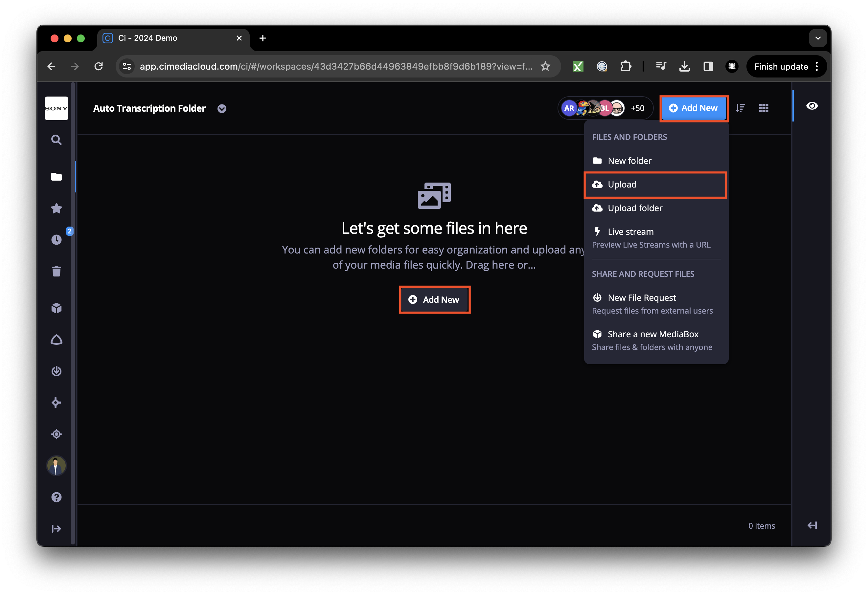The image size is (868, 595).
Task: Open the search panel in the sidebar
Action: pos(57,140)
